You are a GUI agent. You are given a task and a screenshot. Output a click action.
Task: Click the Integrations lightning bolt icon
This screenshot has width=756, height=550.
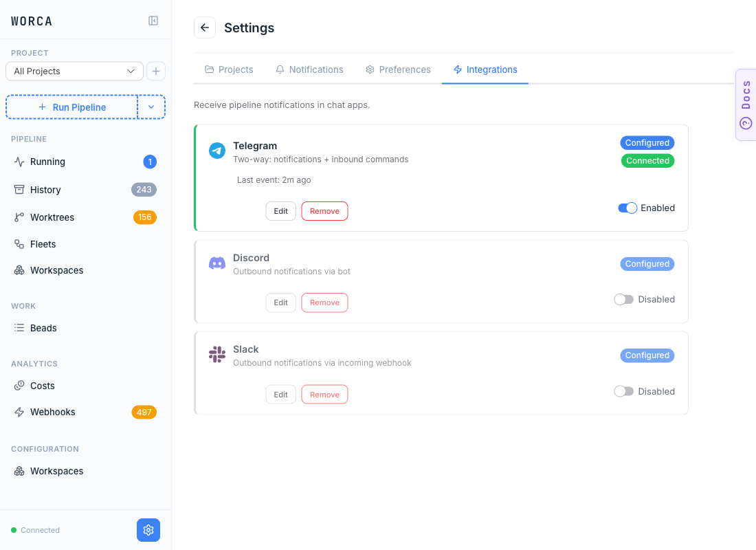point(458,69)
